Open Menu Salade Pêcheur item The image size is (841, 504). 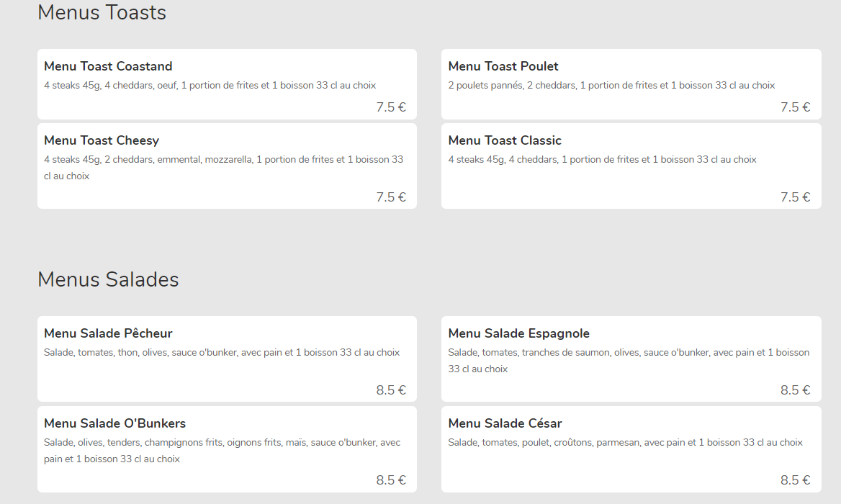(227, 359)
